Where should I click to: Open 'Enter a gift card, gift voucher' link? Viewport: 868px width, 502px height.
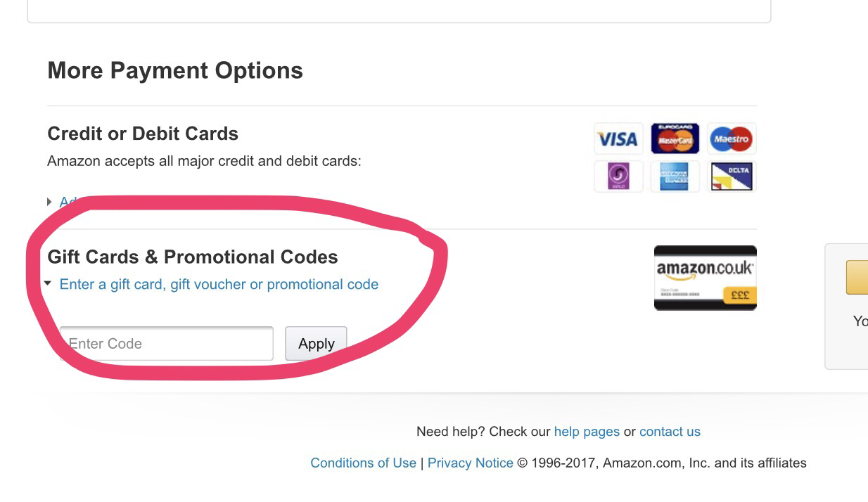(x=219, y=284)
